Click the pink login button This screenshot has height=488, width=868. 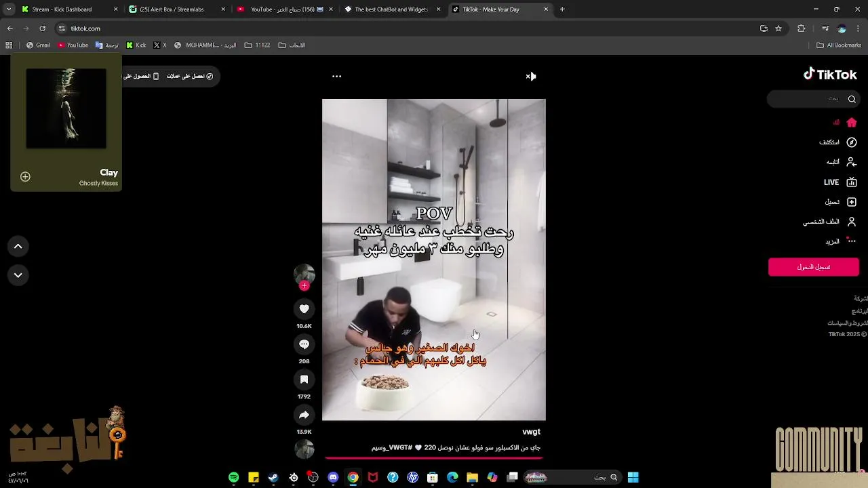click(x=814, y=267)
